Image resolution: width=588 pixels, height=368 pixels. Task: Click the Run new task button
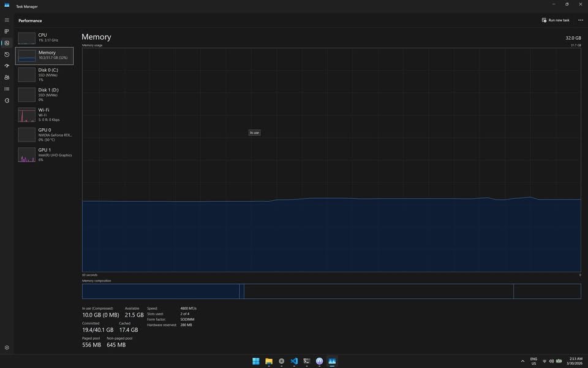(556, 20)
